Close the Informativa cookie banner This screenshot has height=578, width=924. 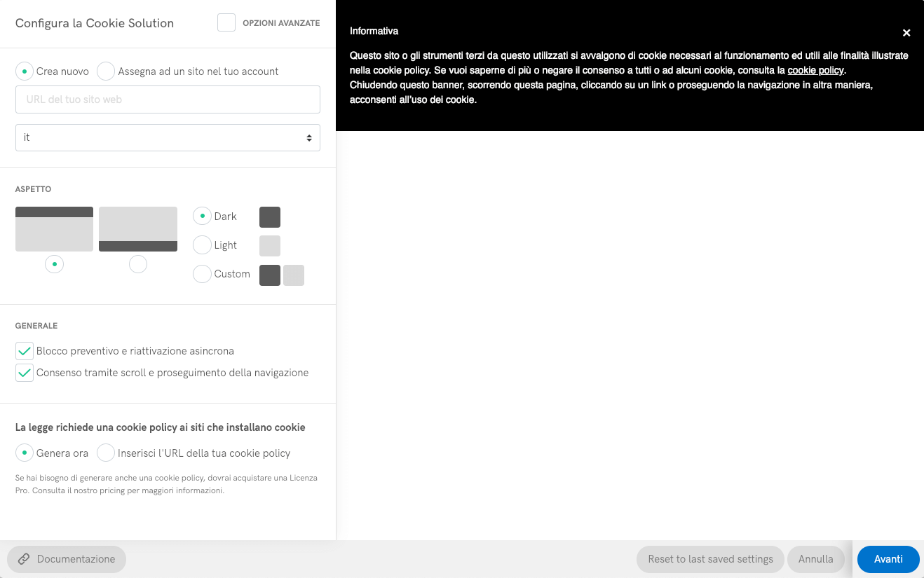click(906, 33)
